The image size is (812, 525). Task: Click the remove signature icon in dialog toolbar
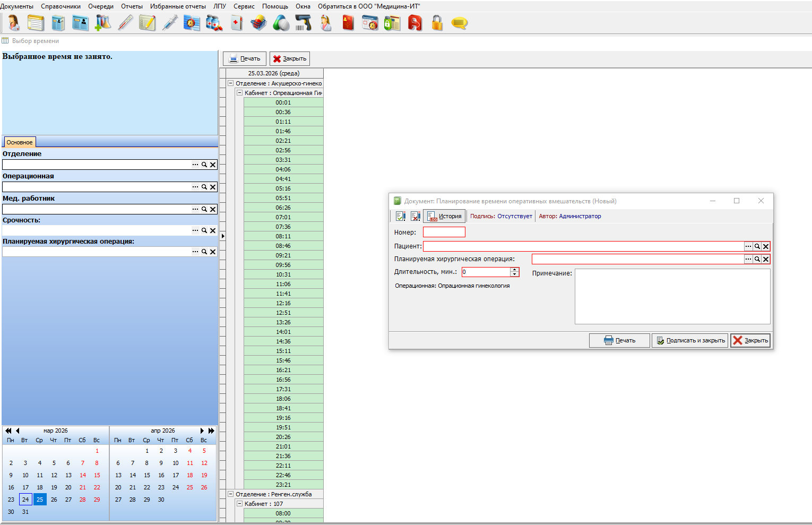pos(416,216)
